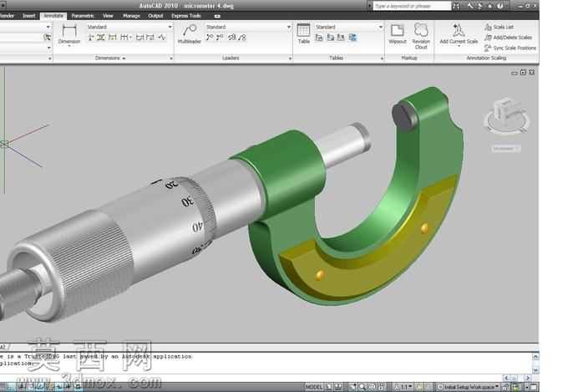Click the first dimension tool icon under Standard

coord(91,37)
